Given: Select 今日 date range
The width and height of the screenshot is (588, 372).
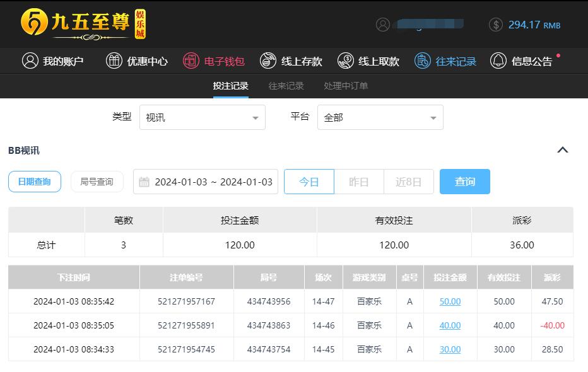Looking at the screenshot, I should (x=309, y=182).
